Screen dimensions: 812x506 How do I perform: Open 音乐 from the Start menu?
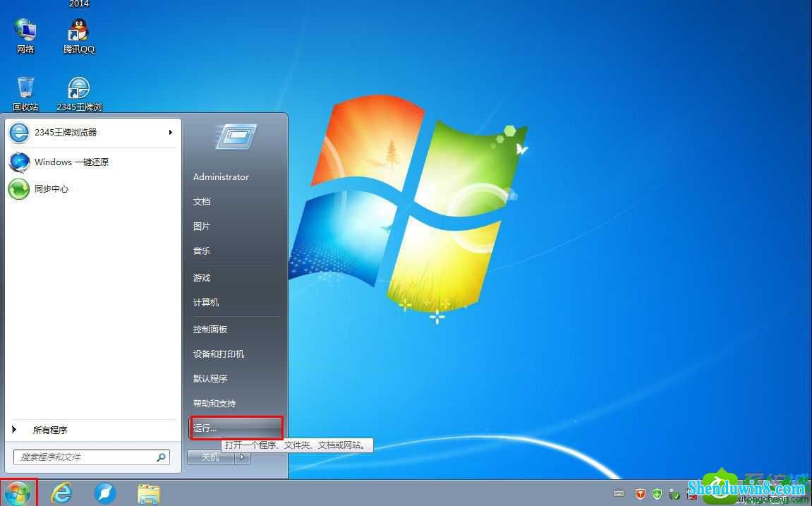[x=202, y=251]
